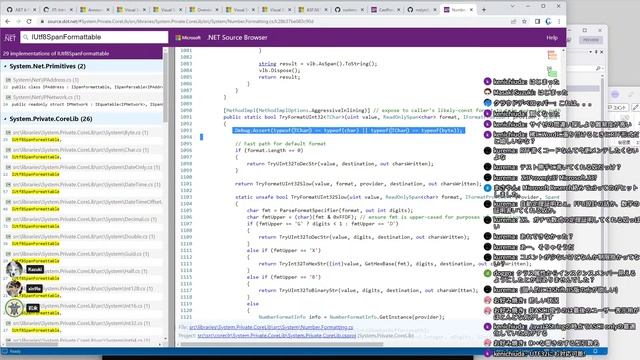The height and width of the screenshot is (360, 640).
Task: Click the file icon beside Double.cs
Action: pyautogui.click(x=8, y=237)
